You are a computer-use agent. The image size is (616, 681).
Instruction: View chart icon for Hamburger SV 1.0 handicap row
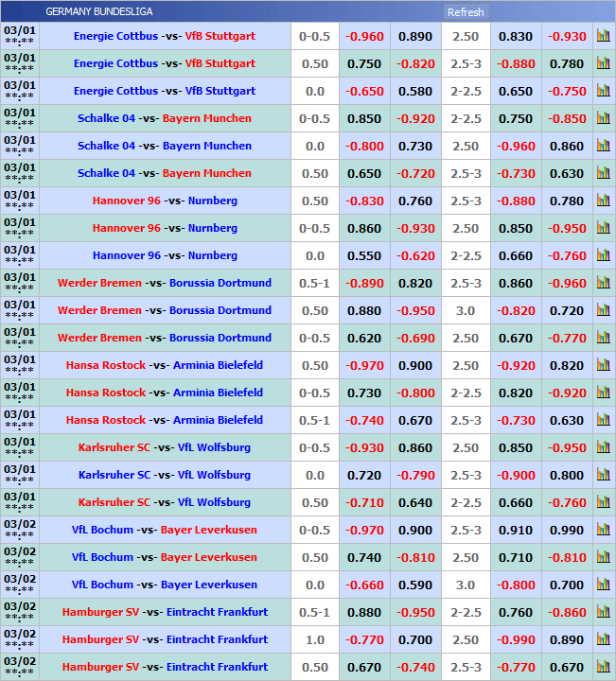[x=604, y=639]
